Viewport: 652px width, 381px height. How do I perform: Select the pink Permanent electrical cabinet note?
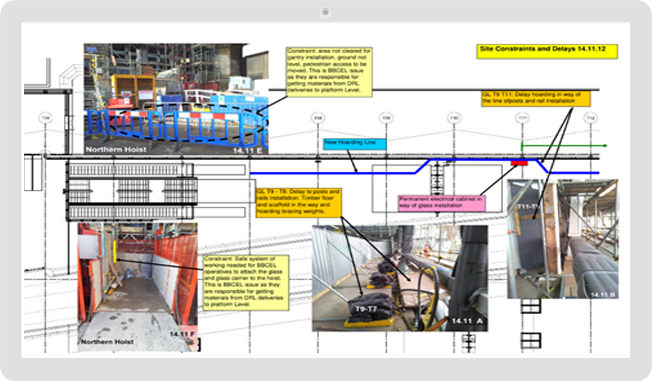click(442, 203)
